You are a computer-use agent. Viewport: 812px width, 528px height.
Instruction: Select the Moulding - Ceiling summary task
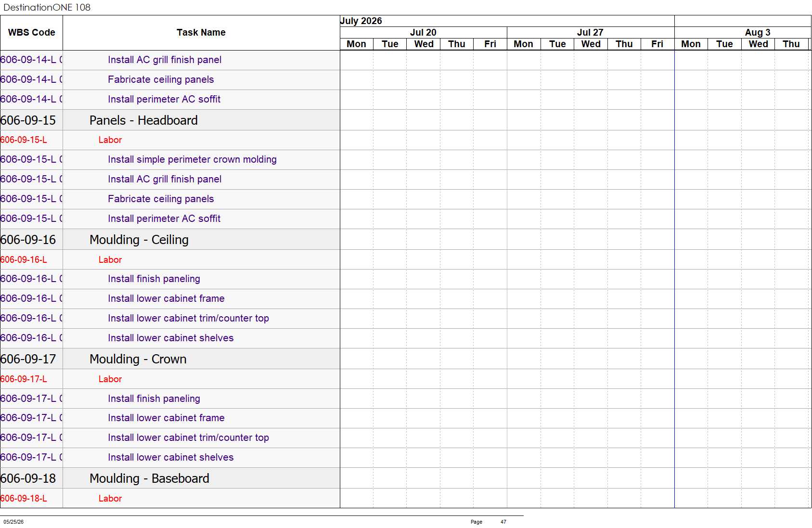click(x=139, y=240)
